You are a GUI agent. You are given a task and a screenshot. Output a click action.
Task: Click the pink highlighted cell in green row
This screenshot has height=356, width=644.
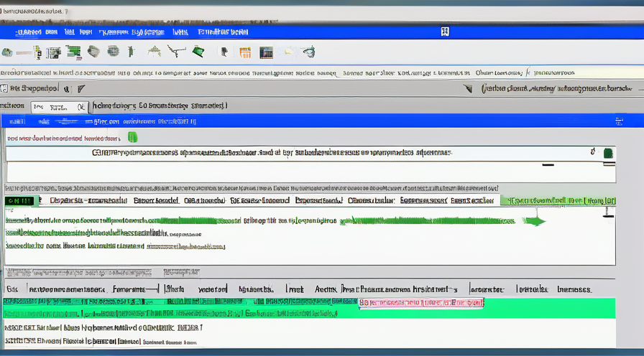tap(420, 304)
